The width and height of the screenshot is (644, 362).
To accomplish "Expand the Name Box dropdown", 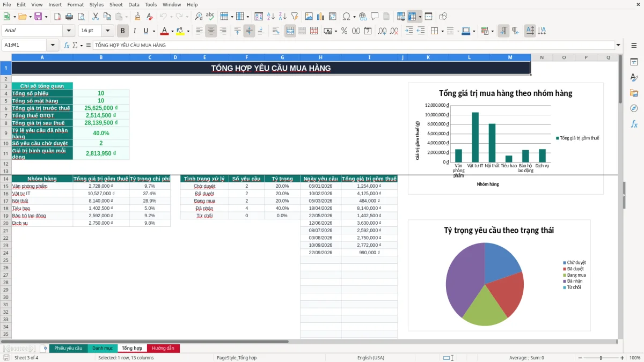I will (53, 45).
